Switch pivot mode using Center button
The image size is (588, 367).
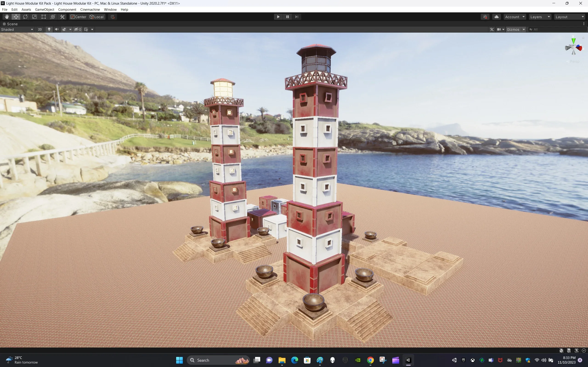coord(78,17)
